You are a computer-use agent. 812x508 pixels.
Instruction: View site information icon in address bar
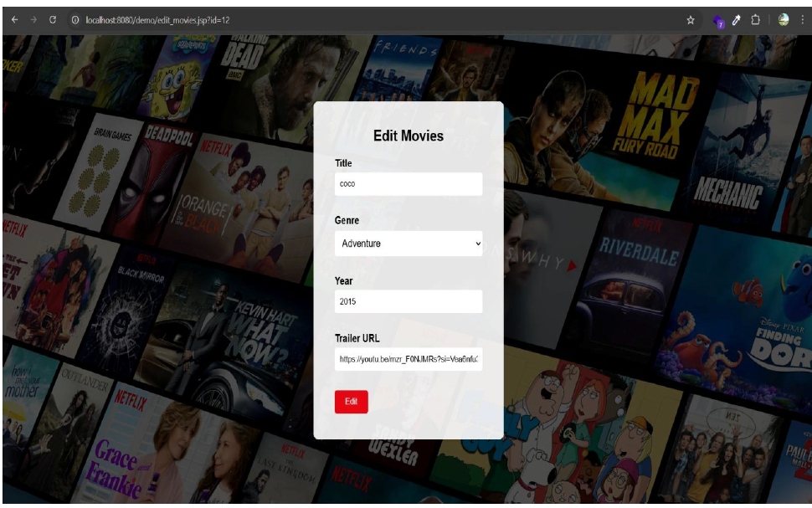pyautogui.click(x=75, y=20)
